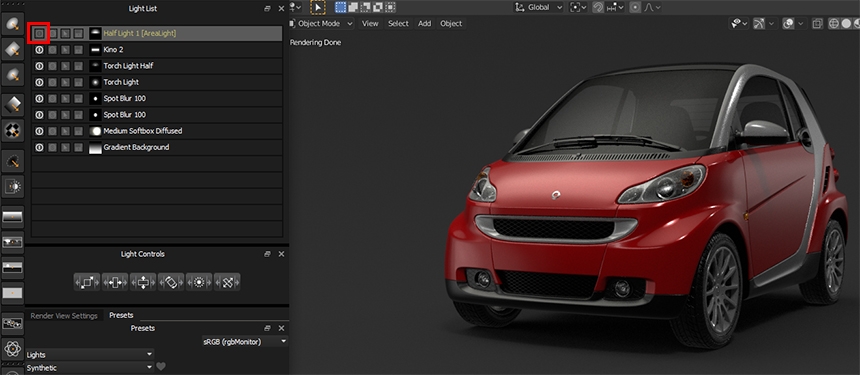
Task: Enable solo for Torch Light row
Action: coord(52,82)
